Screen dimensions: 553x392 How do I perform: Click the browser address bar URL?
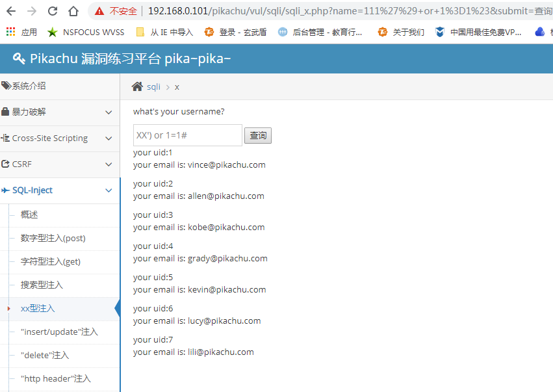(350, 11)
